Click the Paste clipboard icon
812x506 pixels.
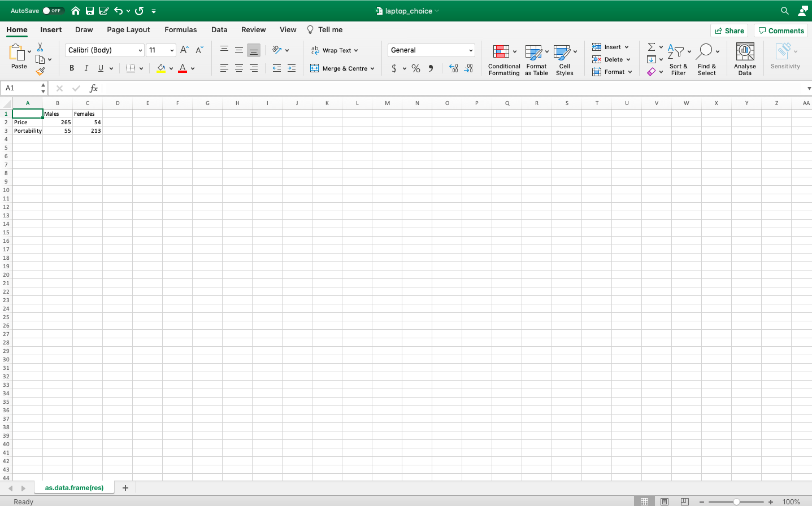(17, 53)
